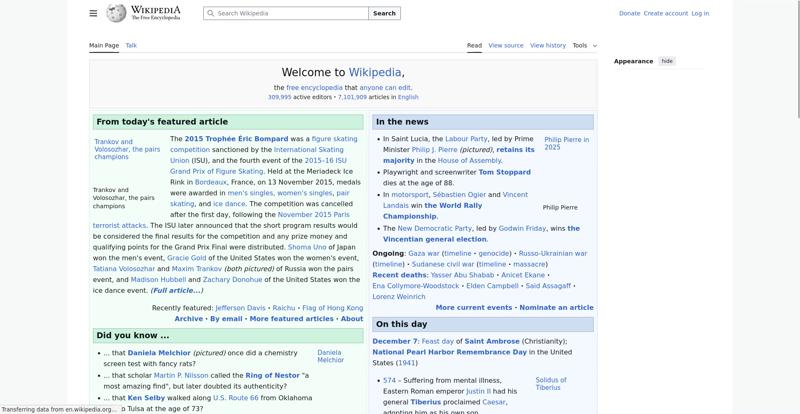Open the Donate link

point(629,14)
